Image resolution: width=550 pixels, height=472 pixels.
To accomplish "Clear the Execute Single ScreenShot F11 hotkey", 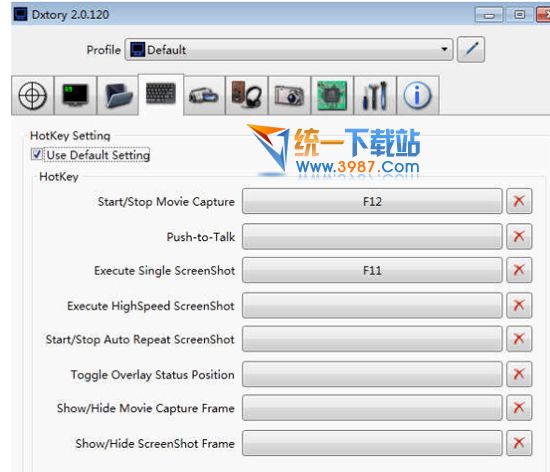I will coord(519,270).
